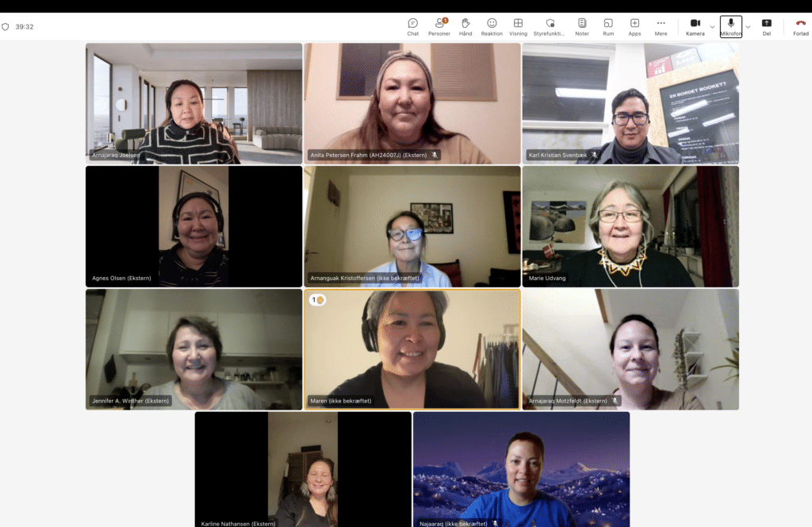Screen dimensions: 812x527
Task: Show the Personer participants list
Action: coord(439,26)
